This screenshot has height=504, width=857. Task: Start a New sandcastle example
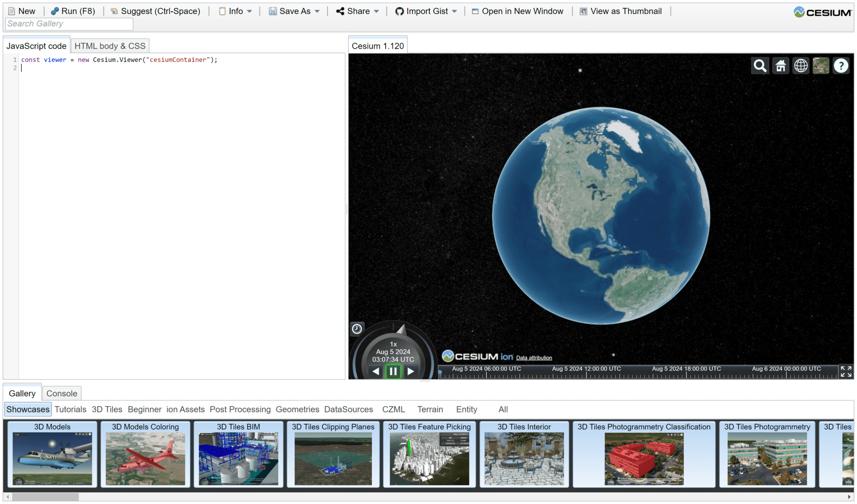22,11
